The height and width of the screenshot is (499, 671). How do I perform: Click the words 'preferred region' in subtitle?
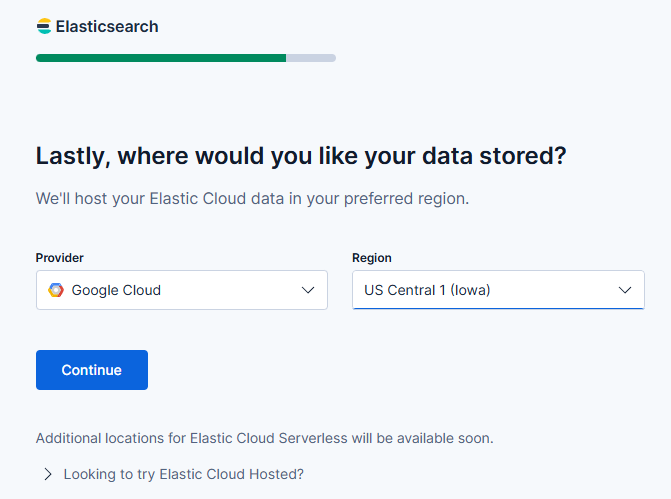point(406,199)
